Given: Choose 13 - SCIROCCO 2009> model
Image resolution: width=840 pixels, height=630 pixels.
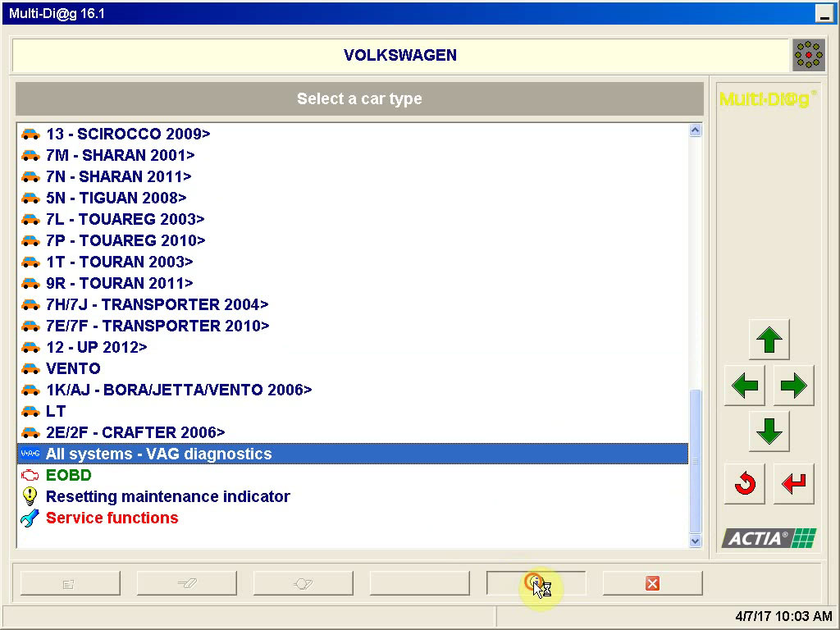Looking at the screenshot, I should click(x=128, y=134).
